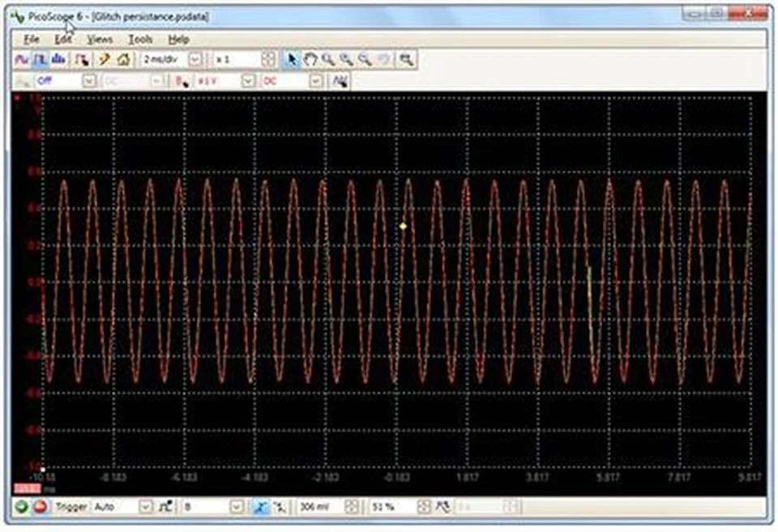The height and width of the screenshot is (532, 778).
Task: Open the Views menu
Action: (x=100, y=39)
